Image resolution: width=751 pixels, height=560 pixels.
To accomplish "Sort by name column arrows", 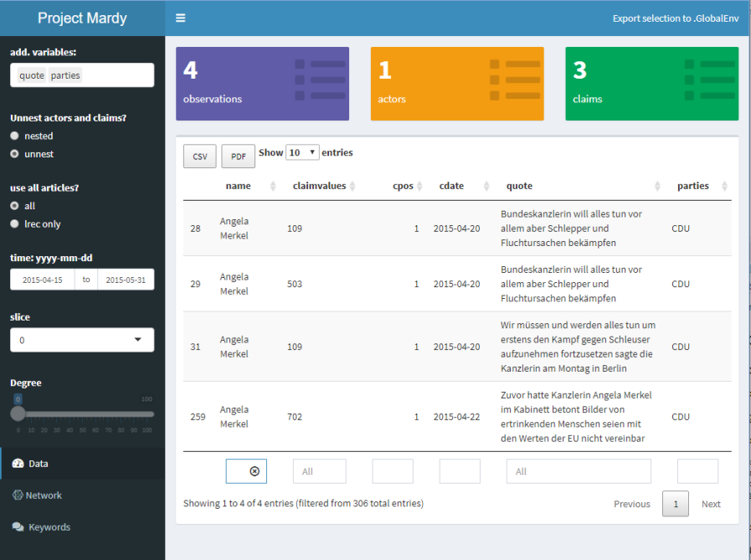I will [273, 186].
